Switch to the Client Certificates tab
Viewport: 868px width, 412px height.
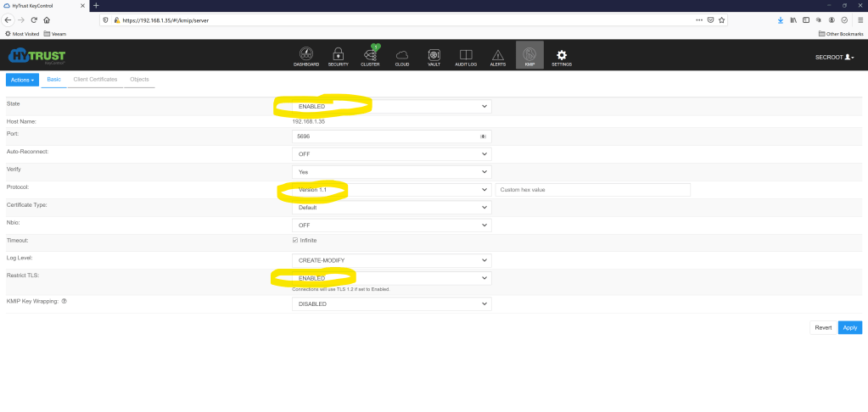point(95,80)
